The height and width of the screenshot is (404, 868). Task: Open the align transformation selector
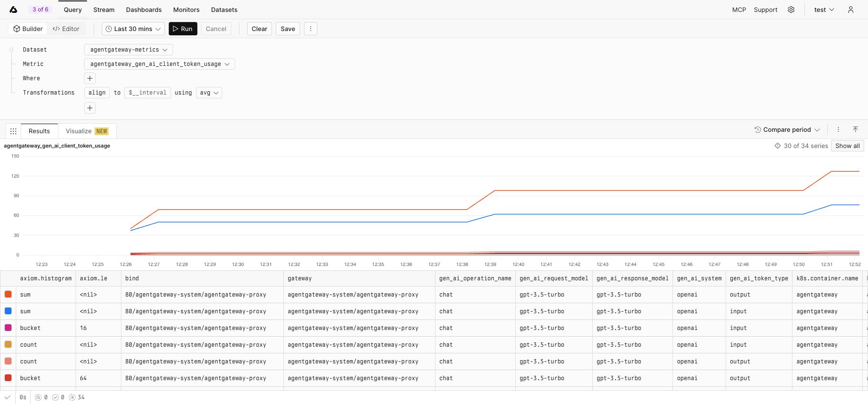(97, 93)
